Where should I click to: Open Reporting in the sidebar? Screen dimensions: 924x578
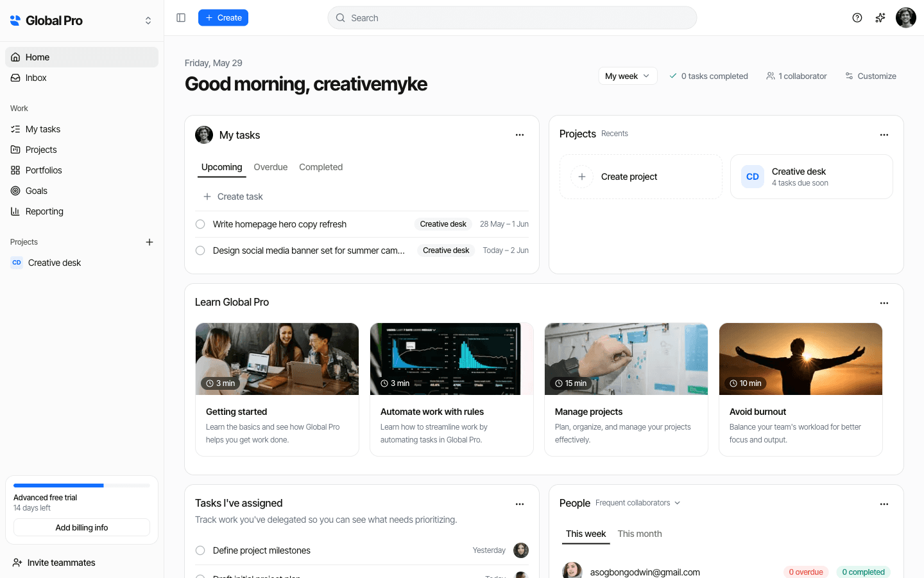point(81,211)
